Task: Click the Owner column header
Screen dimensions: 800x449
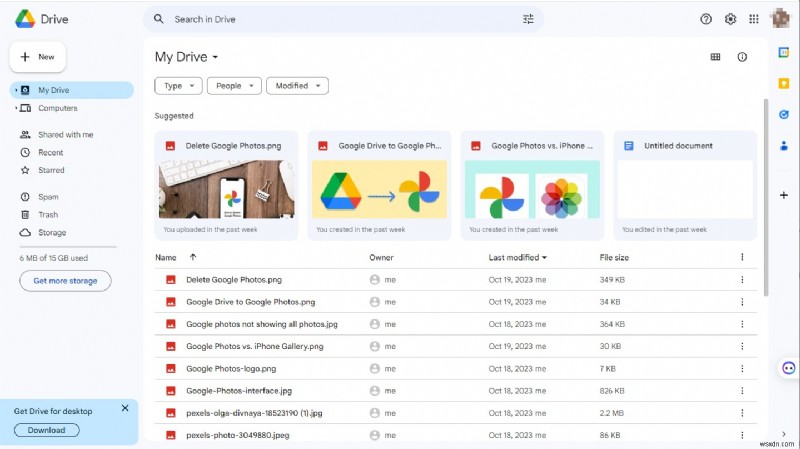Action: click(381, 258)
